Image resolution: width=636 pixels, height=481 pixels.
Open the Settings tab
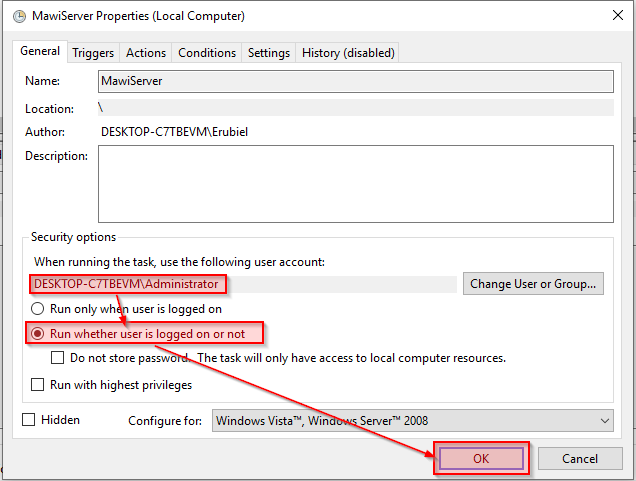(268, 53)
